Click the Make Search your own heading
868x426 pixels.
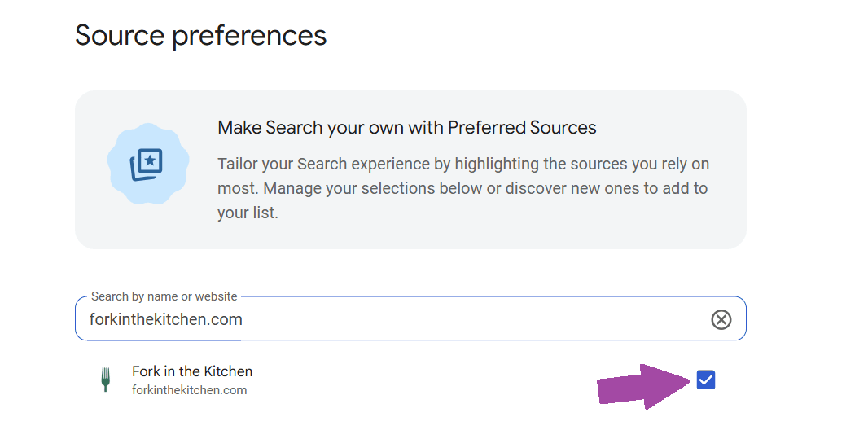click(x=407, y=127)
